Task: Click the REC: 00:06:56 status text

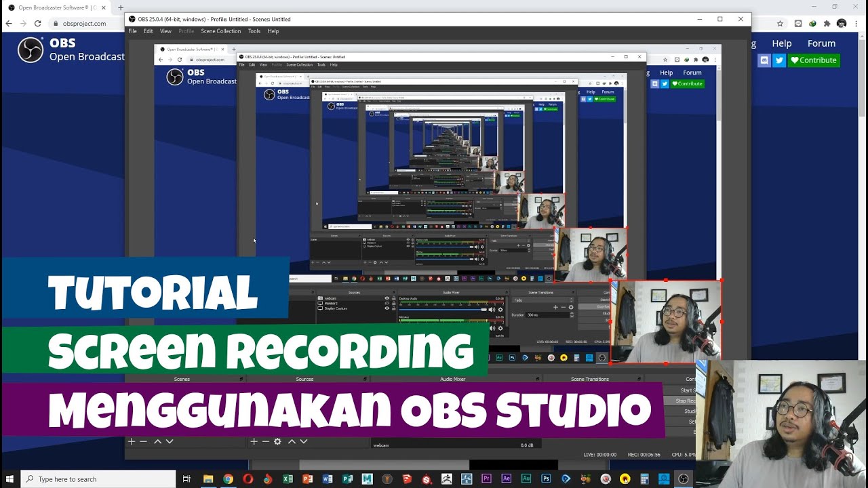Action: click(x=644, y=455)
